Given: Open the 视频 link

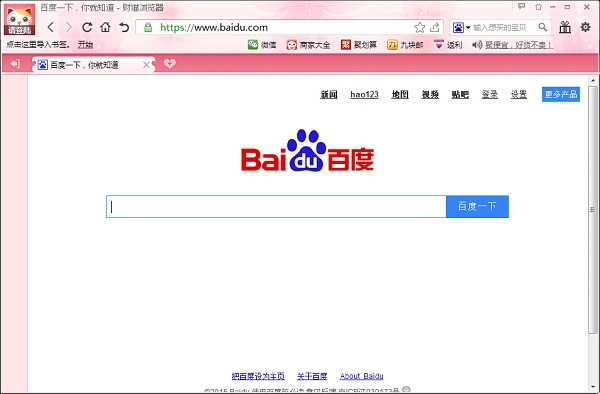Looking at the screenshot, I should coord(430,94).
